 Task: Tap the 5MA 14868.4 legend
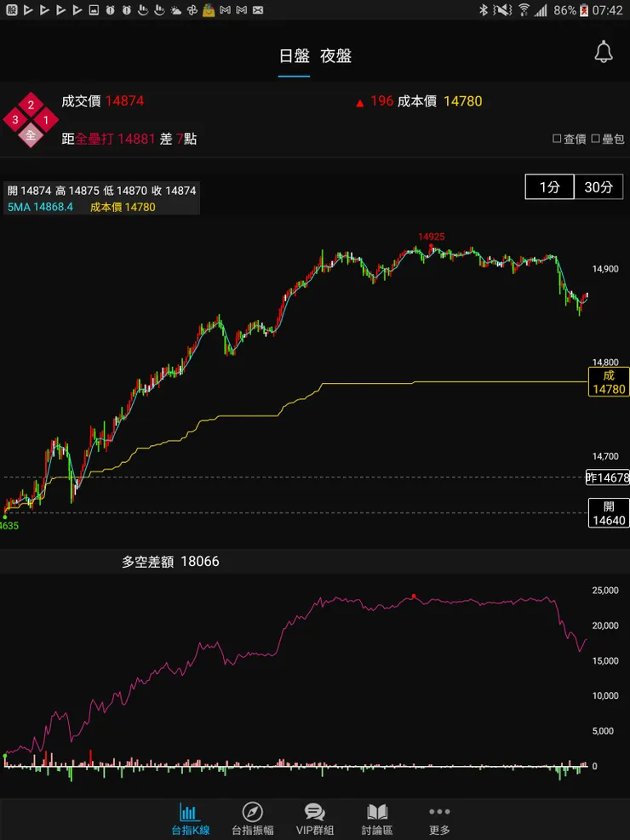tap(40, 207)
